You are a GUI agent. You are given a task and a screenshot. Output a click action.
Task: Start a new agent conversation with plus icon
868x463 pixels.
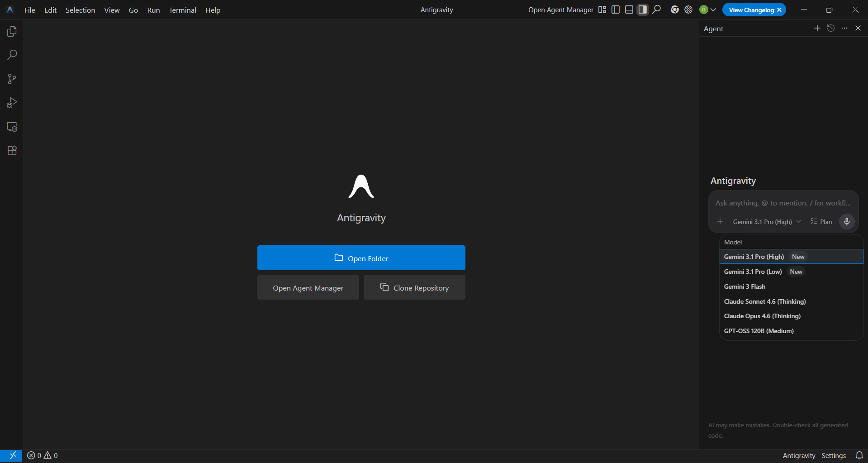click(x=817, y=28)
